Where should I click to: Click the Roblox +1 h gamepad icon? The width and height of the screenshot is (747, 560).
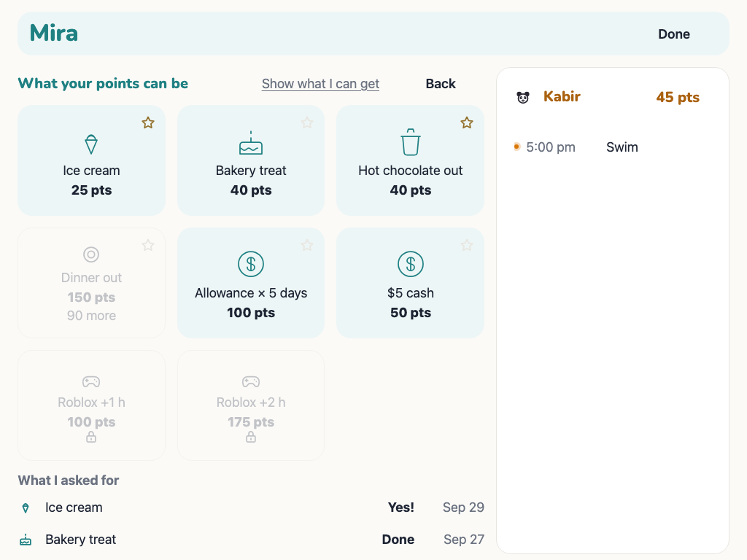(x=91, y=381)
